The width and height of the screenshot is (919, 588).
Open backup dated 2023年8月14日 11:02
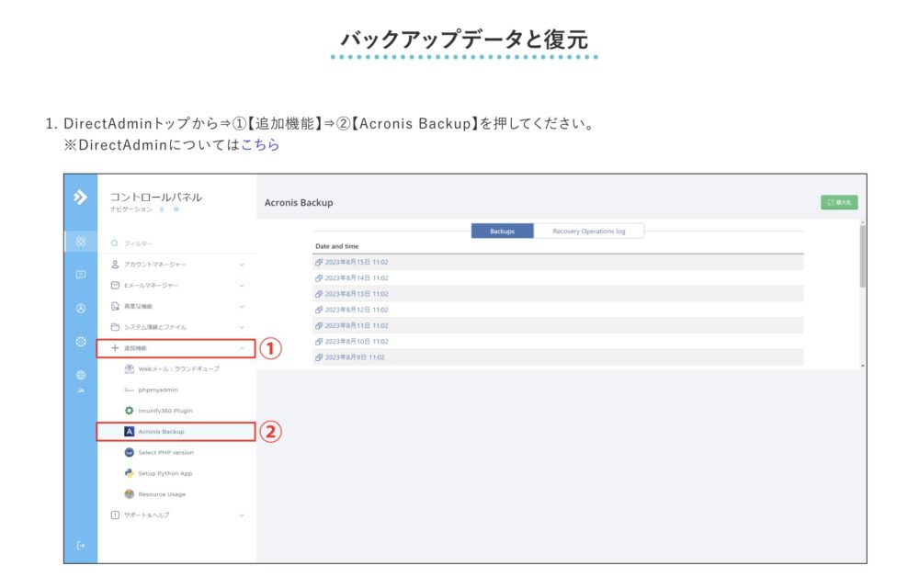[x=357, y=278]
